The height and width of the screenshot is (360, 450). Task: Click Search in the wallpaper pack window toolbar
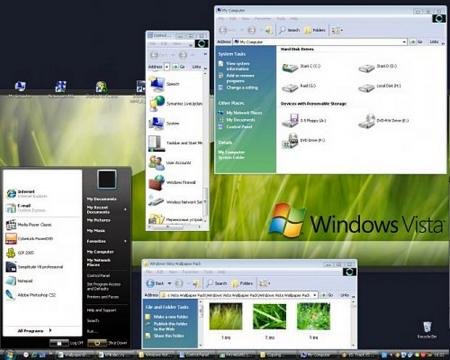217,283
